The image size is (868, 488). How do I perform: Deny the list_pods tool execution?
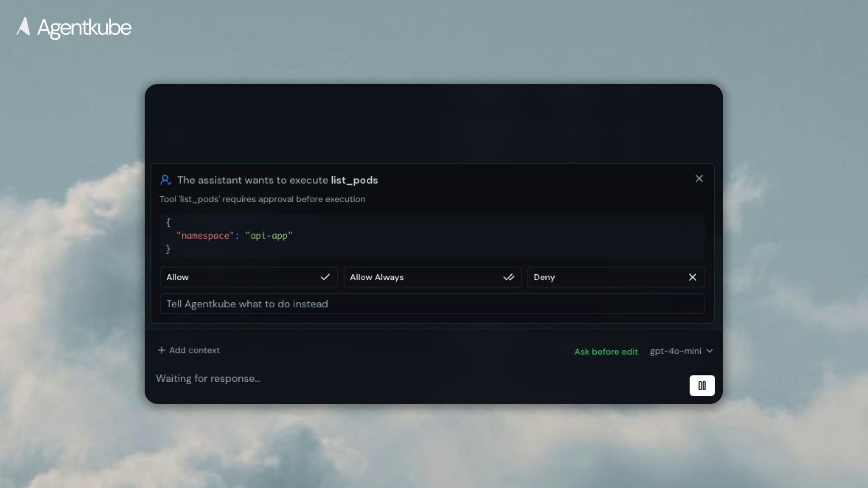(x=616, y=277)
